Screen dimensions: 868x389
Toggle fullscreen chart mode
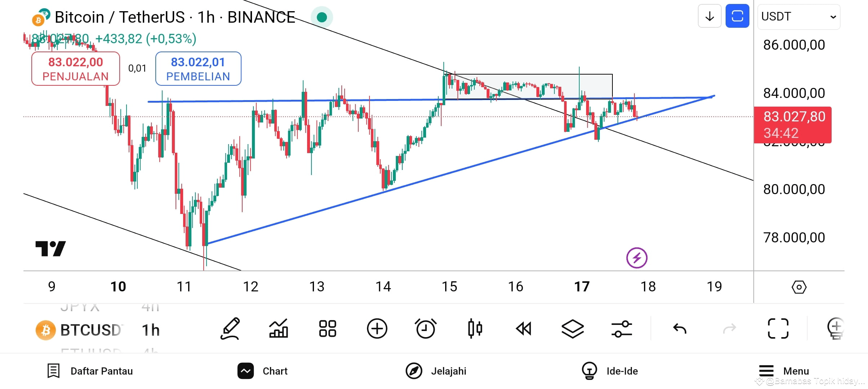[x=778, y=328]
